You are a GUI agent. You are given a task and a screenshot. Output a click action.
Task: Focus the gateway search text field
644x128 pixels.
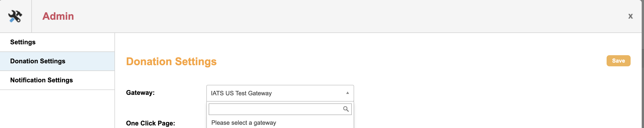(x=275, y=109)
